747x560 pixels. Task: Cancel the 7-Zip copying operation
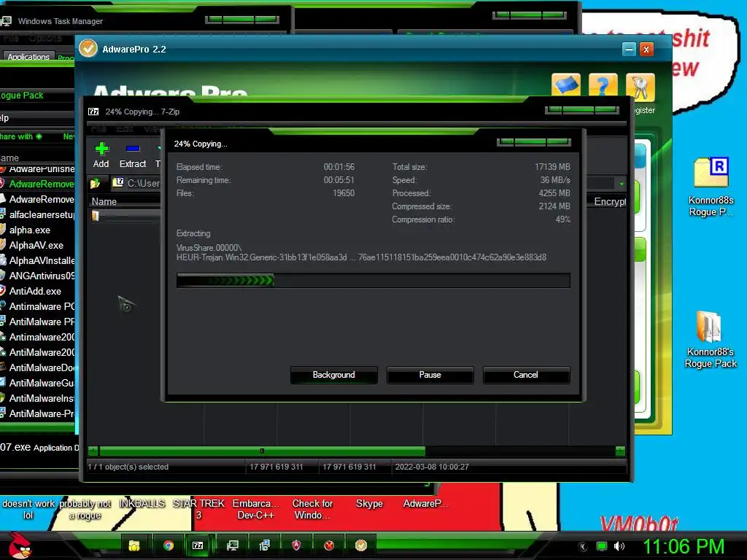(526, 375)
